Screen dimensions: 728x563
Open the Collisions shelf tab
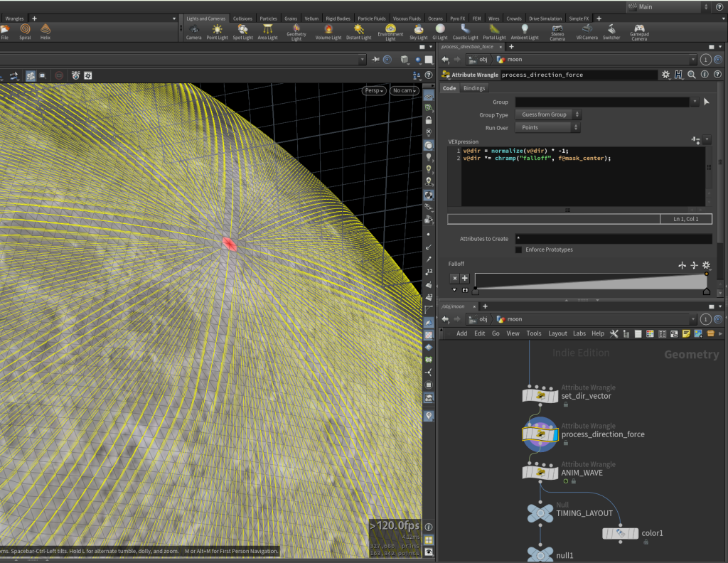click(x=242, y=18)
